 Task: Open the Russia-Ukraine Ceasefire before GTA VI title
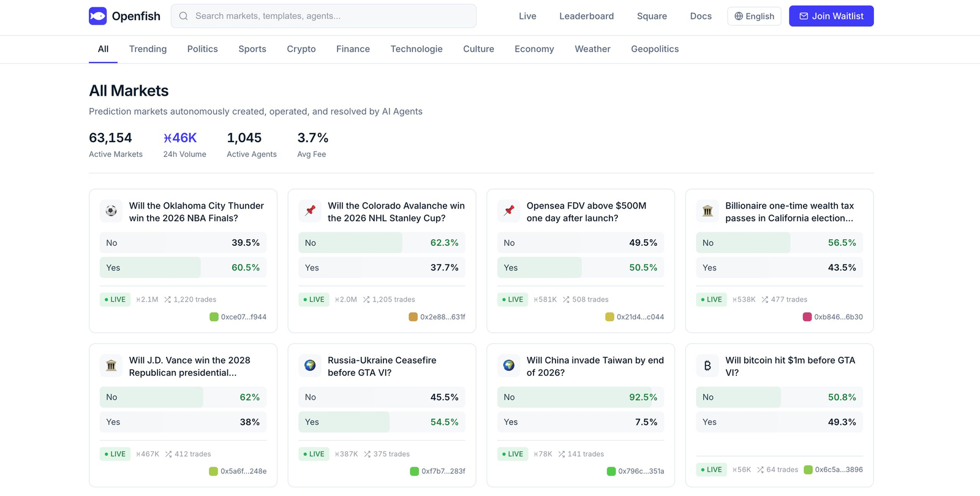click(382, 367)
